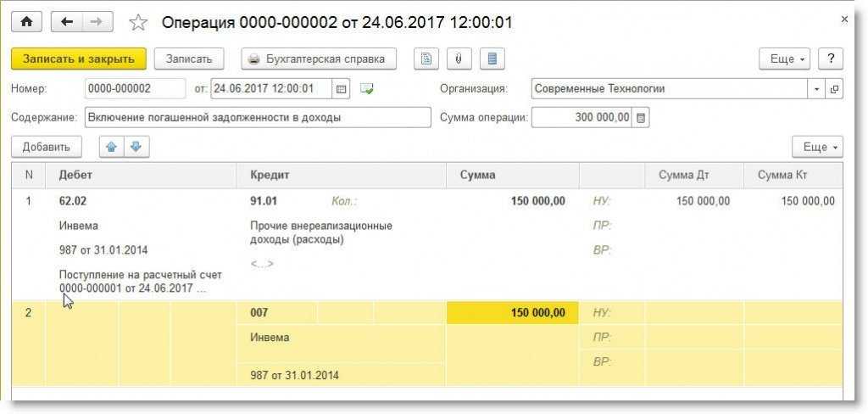868x414 pixels.
Task: Sort by the N column header
Action: point(29,175)
